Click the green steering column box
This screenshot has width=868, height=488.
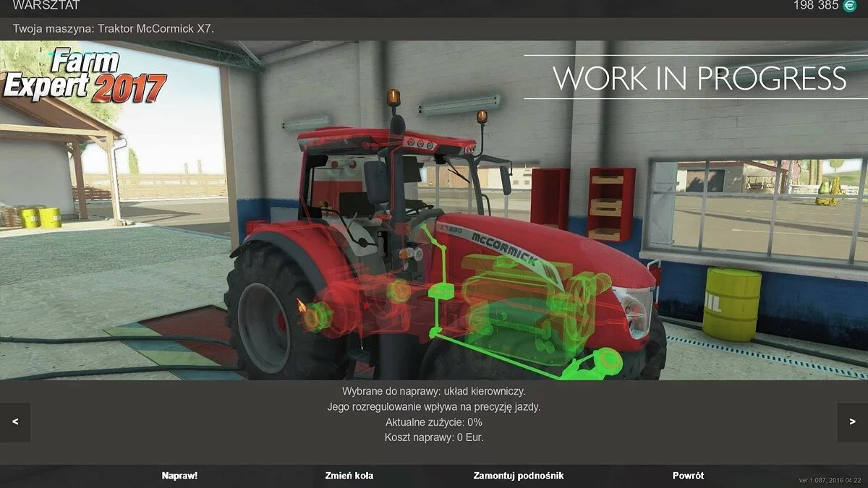pyautogui.click(x=441, y=292)
